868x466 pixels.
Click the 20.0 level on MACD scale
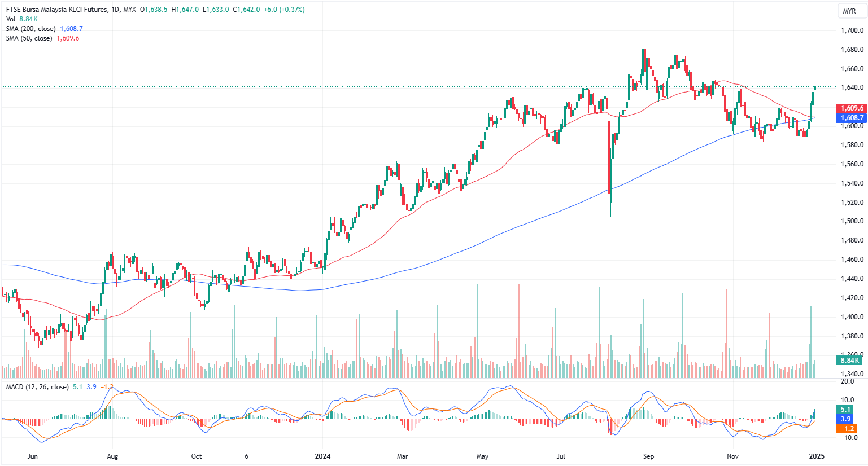coord(847,381)
